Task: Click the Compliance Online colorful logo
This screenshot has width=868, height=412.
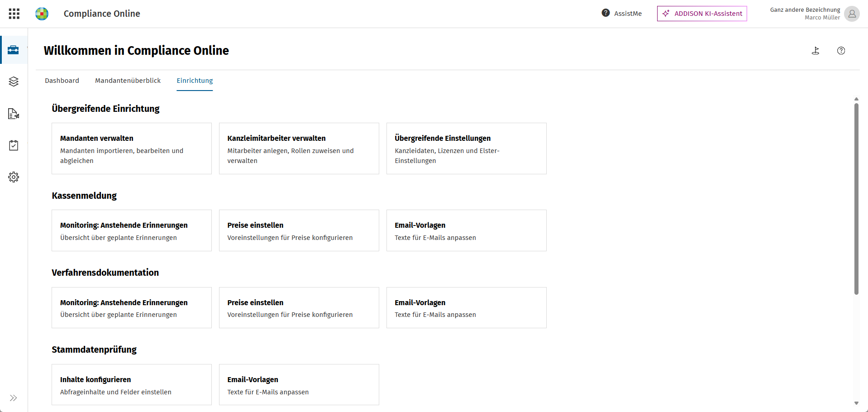Action: (x=42, y=14)
